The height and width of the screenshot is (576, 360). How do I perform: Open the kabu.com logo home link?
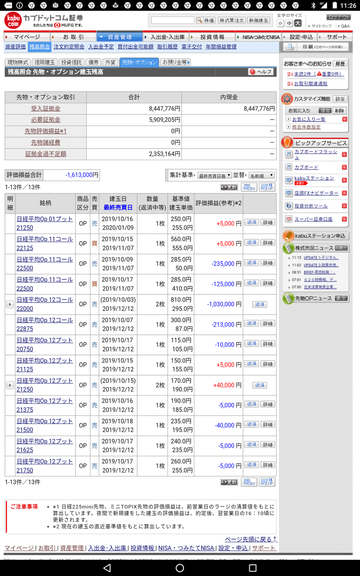[13, 21]
